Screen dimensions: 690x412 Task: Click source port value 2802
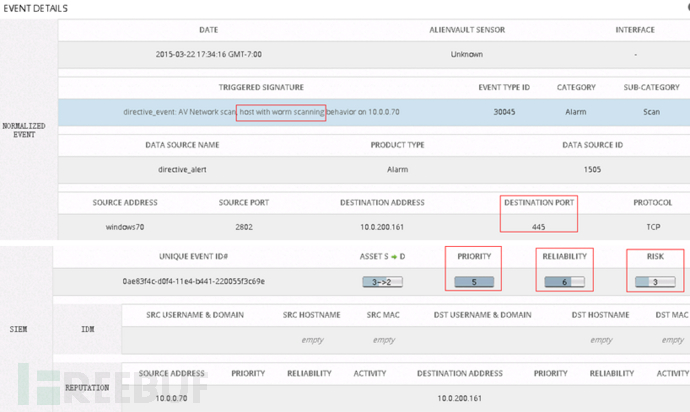coord(244,227)
